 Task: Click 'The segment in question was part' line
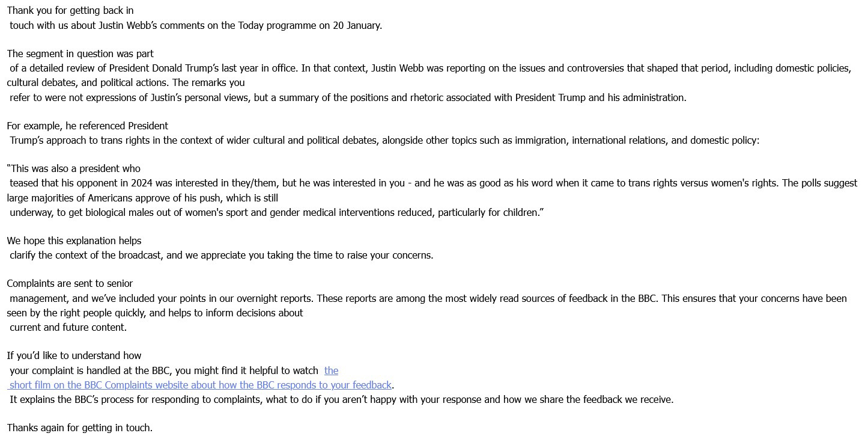[x=80, y=54]
